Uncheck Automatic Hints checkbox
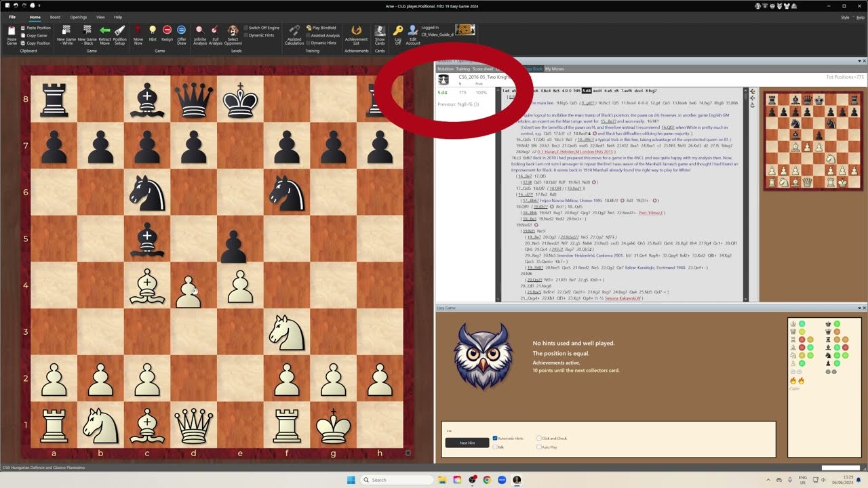This screenshot has height=488, width=868. pyautogui.click(x=495, y=439)
